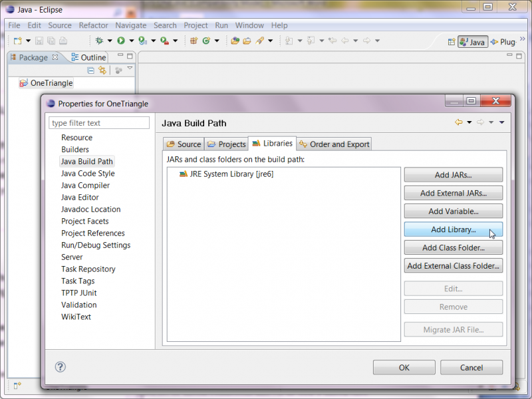Open the Navigate menu
Image resolution: width=532 pixels, height=399 pixels.
130,25
